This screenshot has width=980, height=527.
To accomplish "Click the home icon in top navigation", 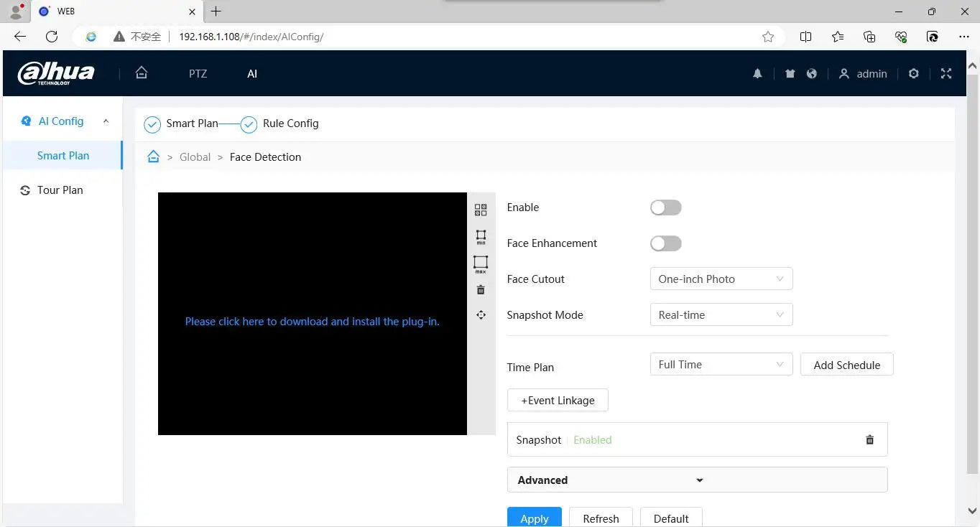I will (x=142, y=73).
